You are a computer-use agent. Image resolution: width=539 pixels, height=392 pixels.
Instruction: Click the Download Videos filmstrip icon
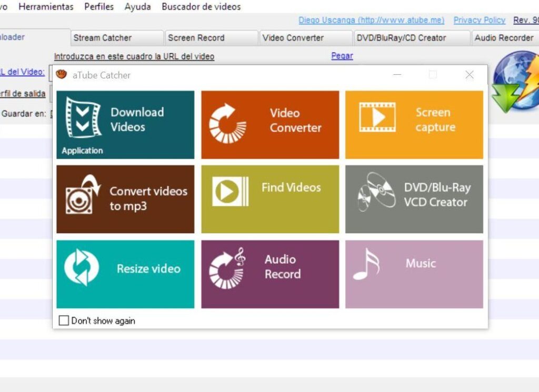[x=83, y=117]
